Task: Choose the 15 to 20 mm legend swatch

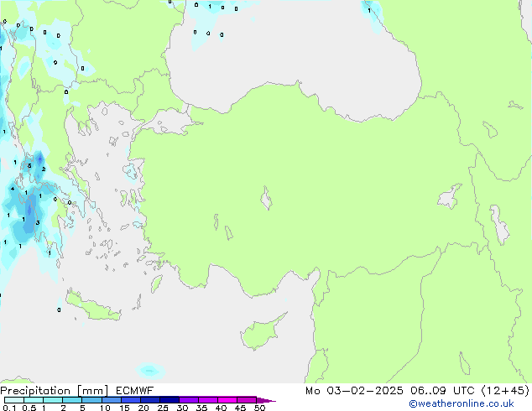Action: pos(130,400)
